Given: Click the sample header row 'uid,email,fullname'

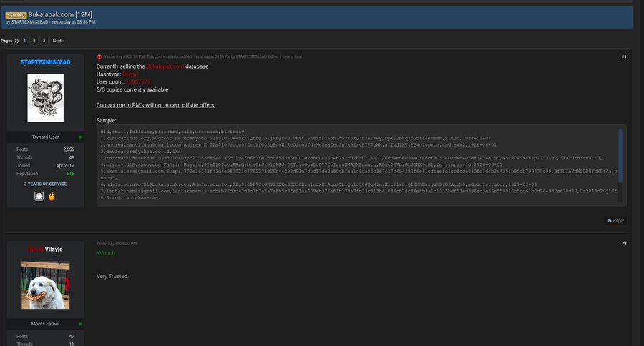Looking at the screenshot, I should click(172, 132).
